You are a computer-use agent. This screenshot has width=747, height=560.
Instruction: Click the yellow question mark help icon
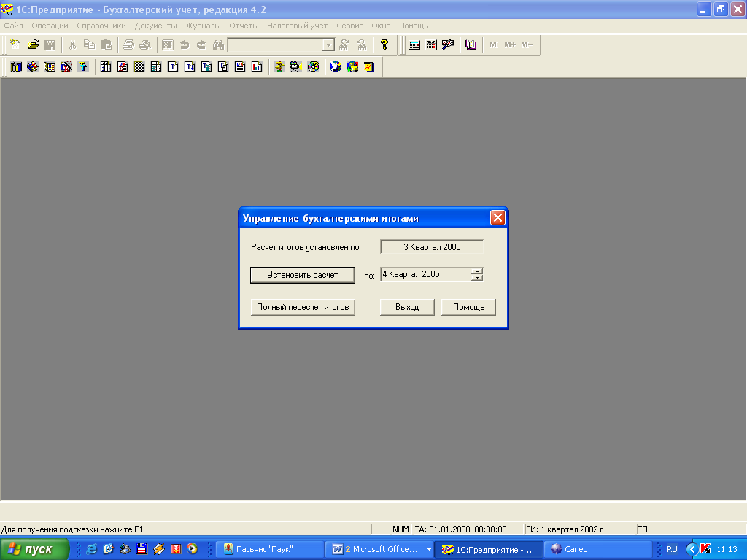coord(384,44)
